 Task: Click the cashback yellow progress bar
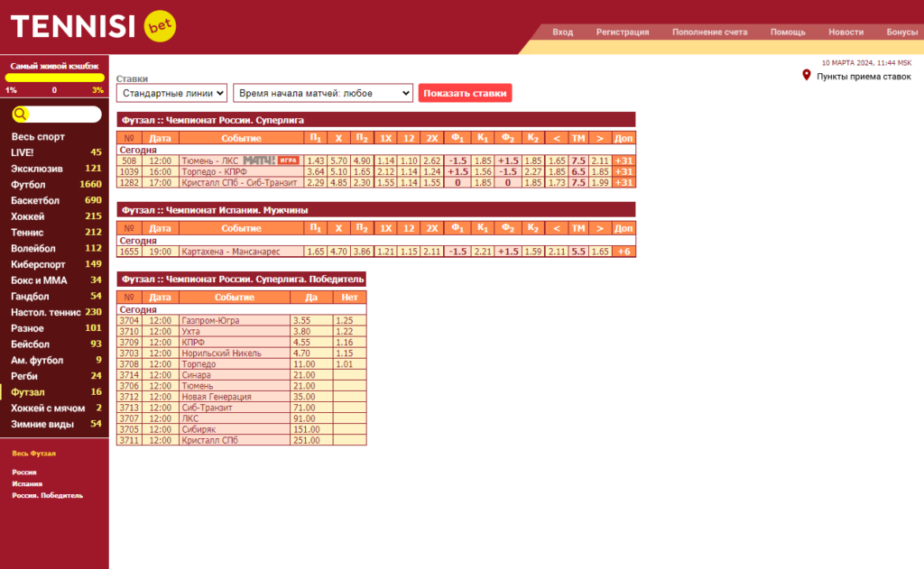pos(55,78)
